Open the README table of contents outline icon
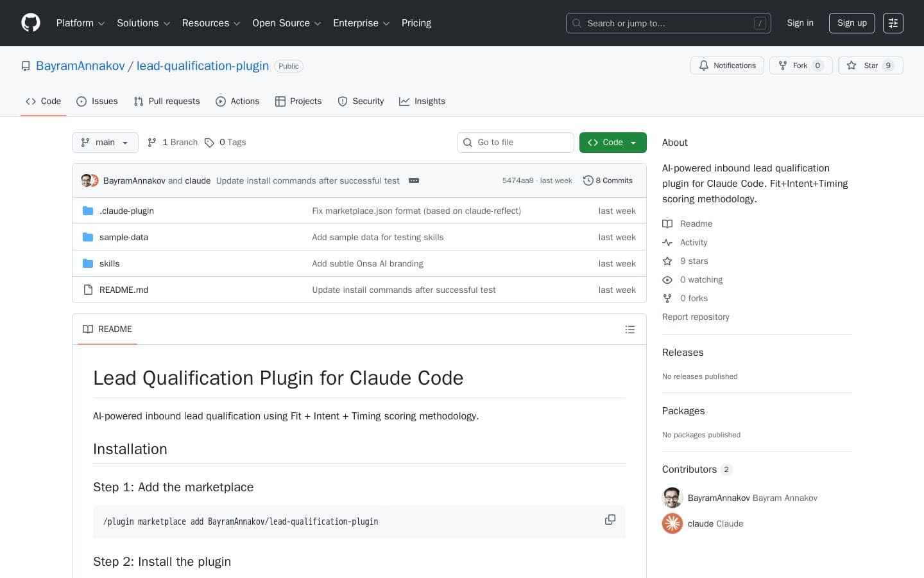 [629, 329]
